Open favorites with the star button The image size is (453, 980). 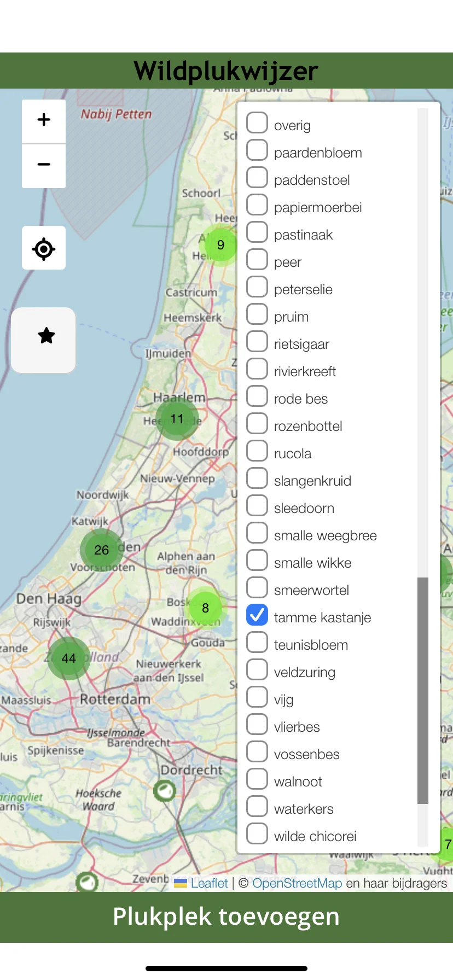[44, 340]
